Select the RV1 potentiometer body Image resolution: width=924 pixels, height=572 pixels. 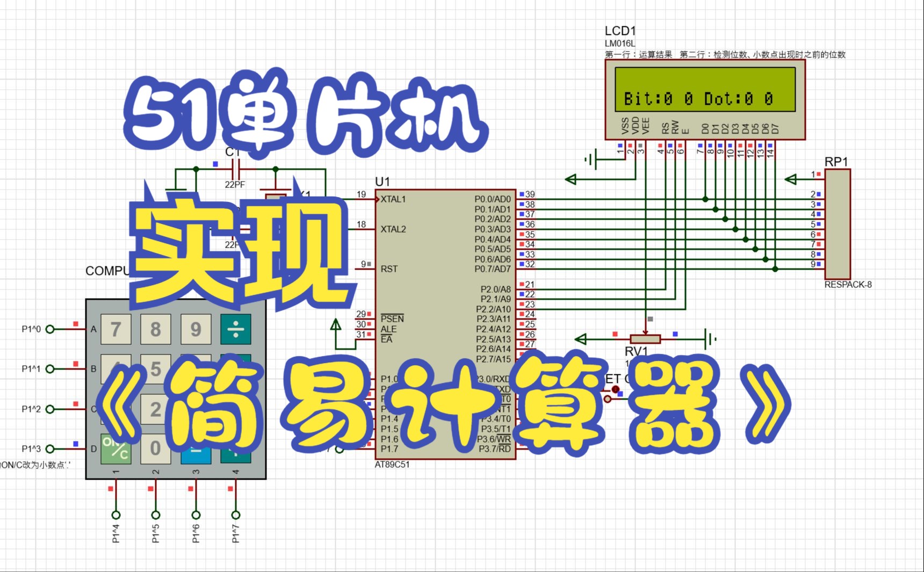(x=645, y=339)
